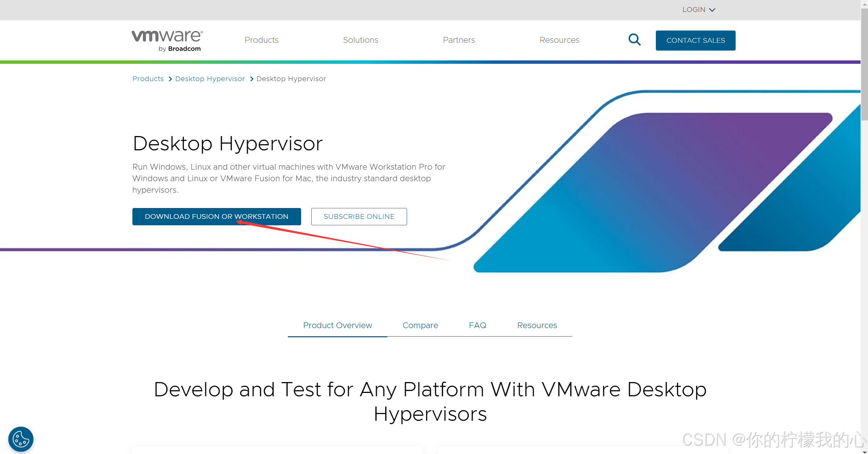Click DOWNLOAD FUSION OR WORKSTATION button
Image resolution: width=868 pixels, height=454 pixels.
(x=217, y=216)
